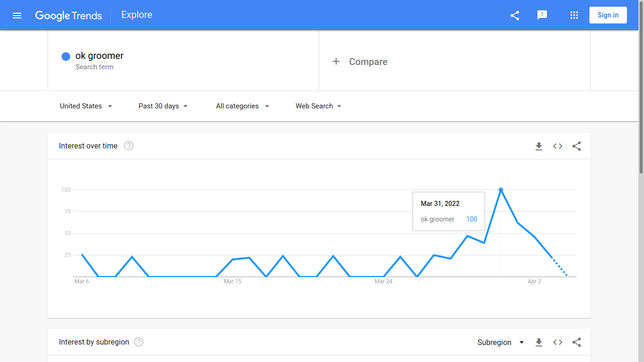
Task: Open the send feedback icon
Action: (542, 15)
